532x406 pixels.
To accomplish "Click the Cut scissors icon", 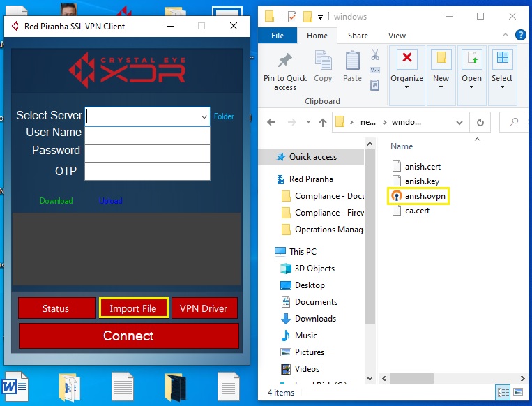I will pos(375,54).
